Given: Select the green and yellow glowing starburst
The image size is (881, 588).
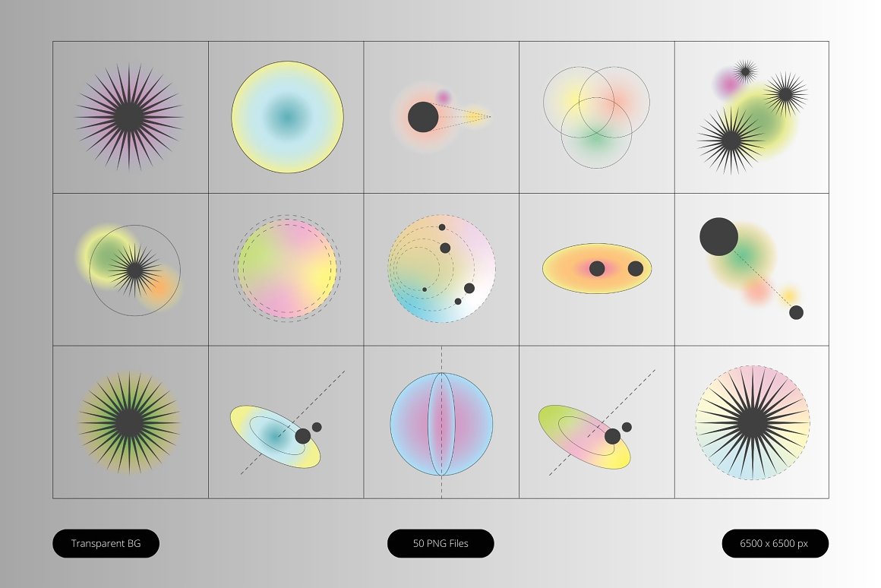Looking at the screenshot, I should [x=130, y=422].
